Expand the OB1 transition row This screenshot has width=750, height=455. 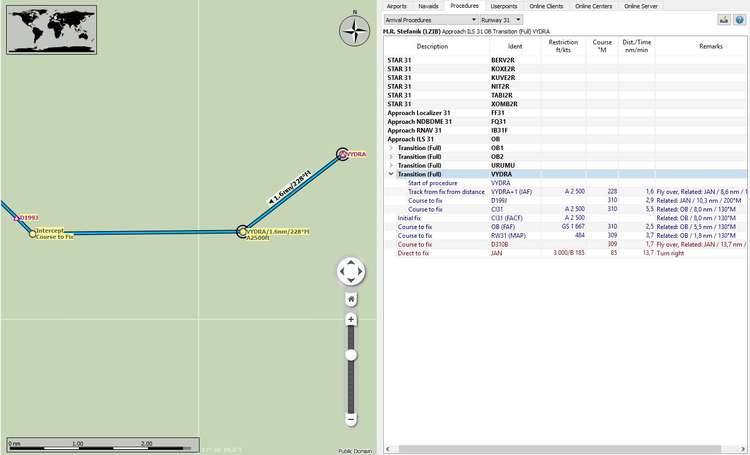click(391, 148)
